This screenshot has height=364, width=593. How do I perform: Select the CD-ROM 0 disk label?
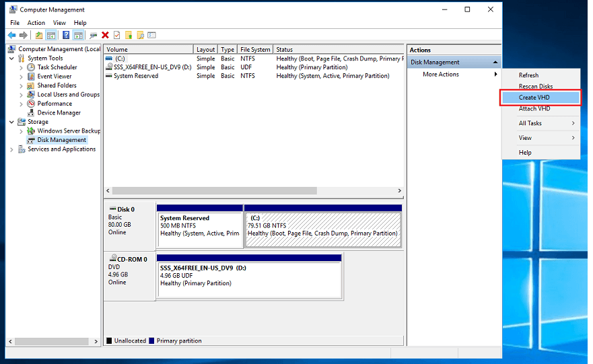128,259
